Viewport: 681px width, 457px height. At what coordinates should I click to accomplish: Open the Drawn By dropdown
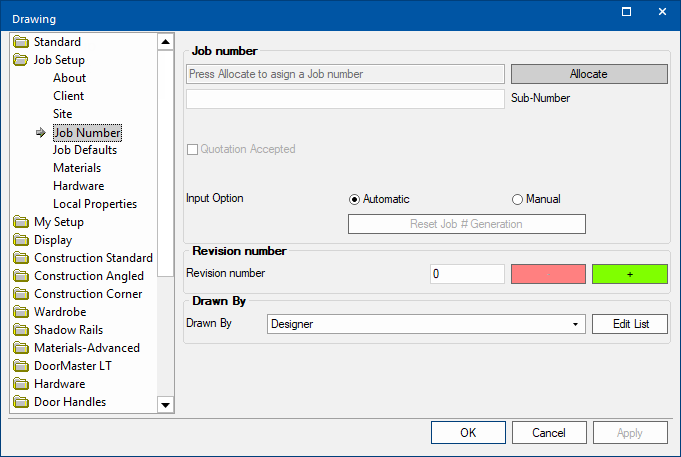[x=426, y=324]
